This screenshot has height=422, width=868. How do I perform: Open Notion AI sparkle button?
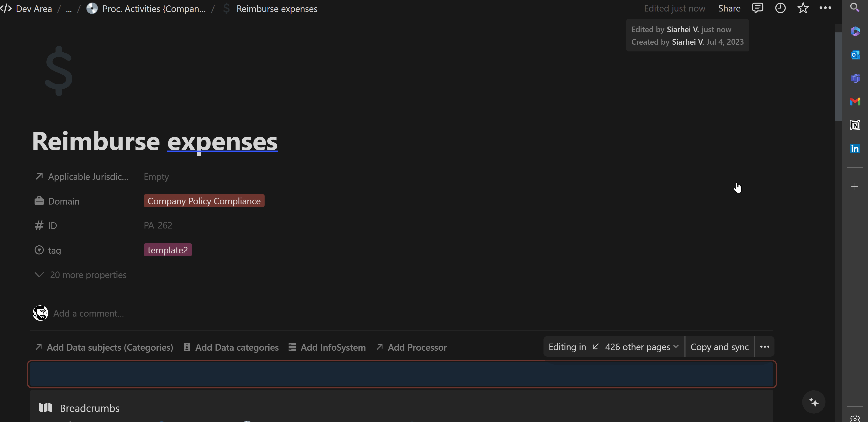813,402
